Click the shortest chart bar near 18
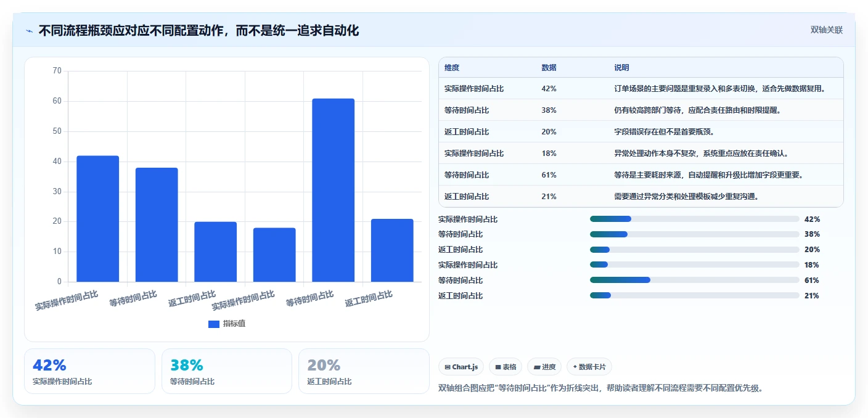 point(274,255)
